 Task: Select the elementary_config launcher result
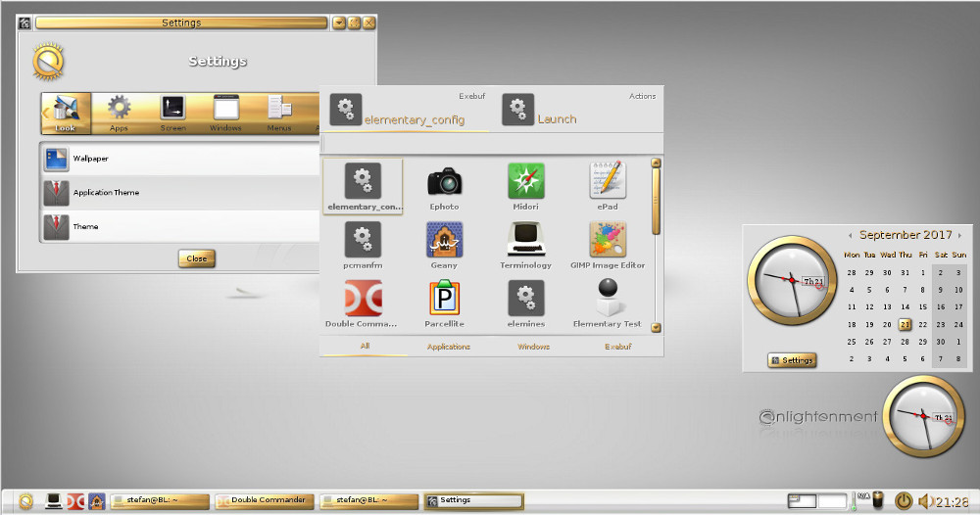(x=363, y=187)
